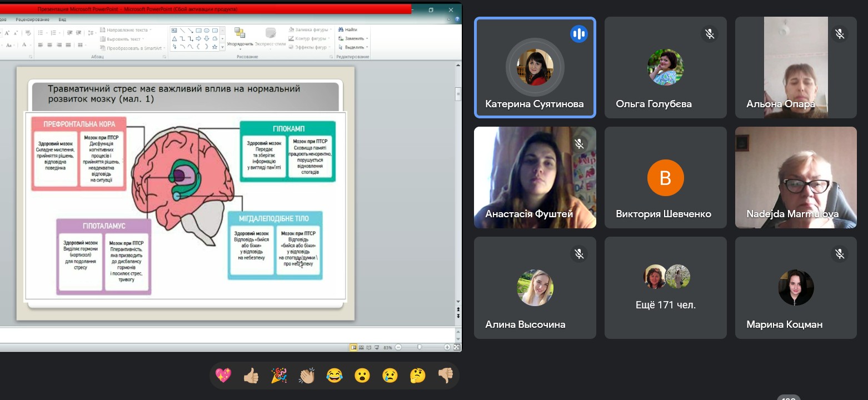Send the thumbs down reaction
868x400 pixels.
coord(446,376)
